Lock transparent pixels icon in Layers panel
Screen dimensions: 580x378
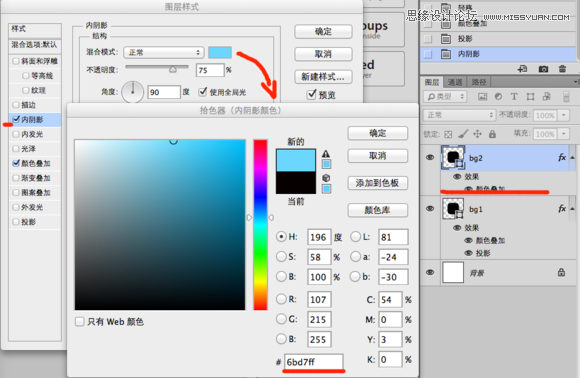click(x=448, y=134)
